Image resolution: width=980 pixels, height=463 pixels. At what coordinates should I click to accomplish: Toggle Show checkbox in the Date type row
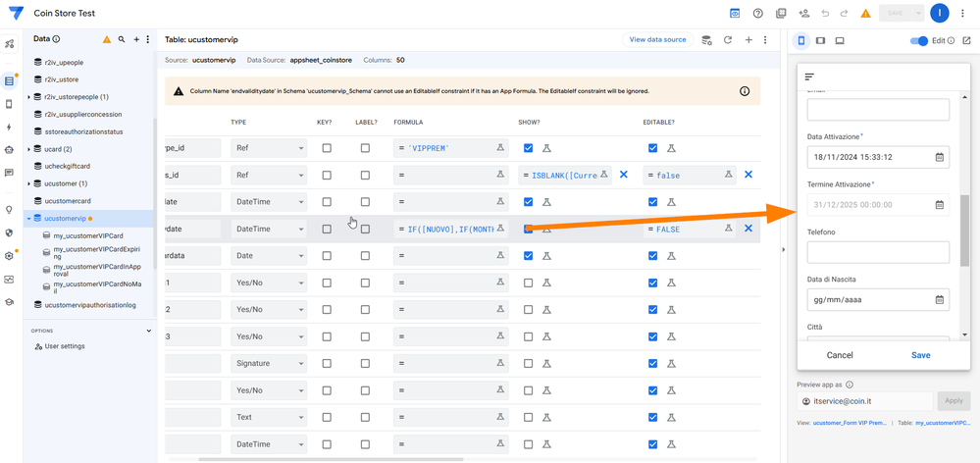click(528, 256)
